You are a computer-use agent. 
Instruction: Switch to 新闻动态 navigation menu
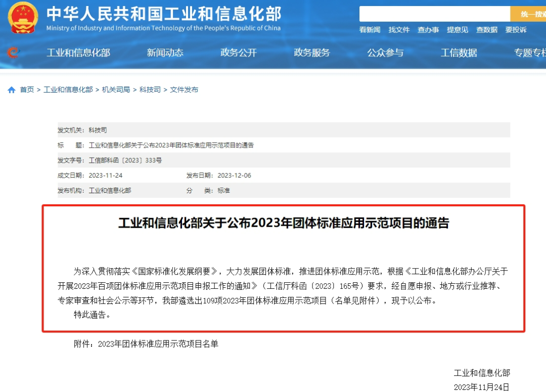pyautogui.click(x=165, y=53)
